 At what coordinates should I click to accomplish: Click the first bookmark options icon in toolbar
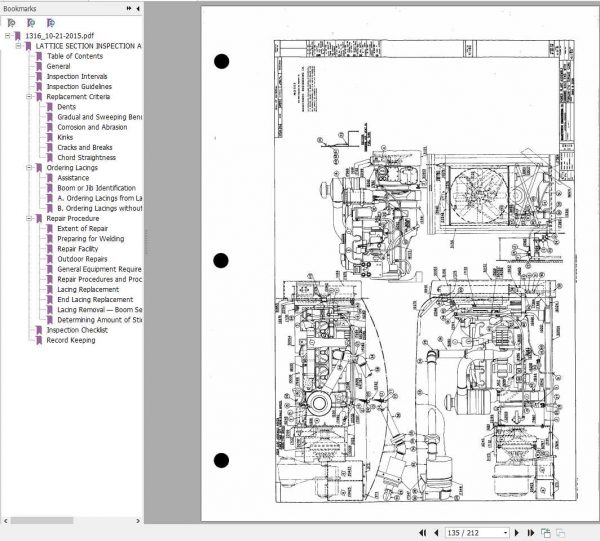tap(11, 23)
